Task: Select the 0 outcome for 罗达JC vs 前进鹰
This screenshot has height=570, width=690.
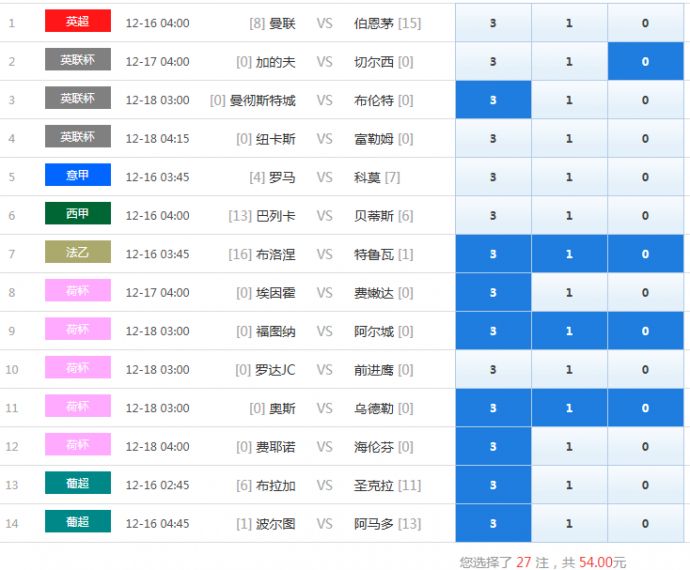Action: pos(645,370)
